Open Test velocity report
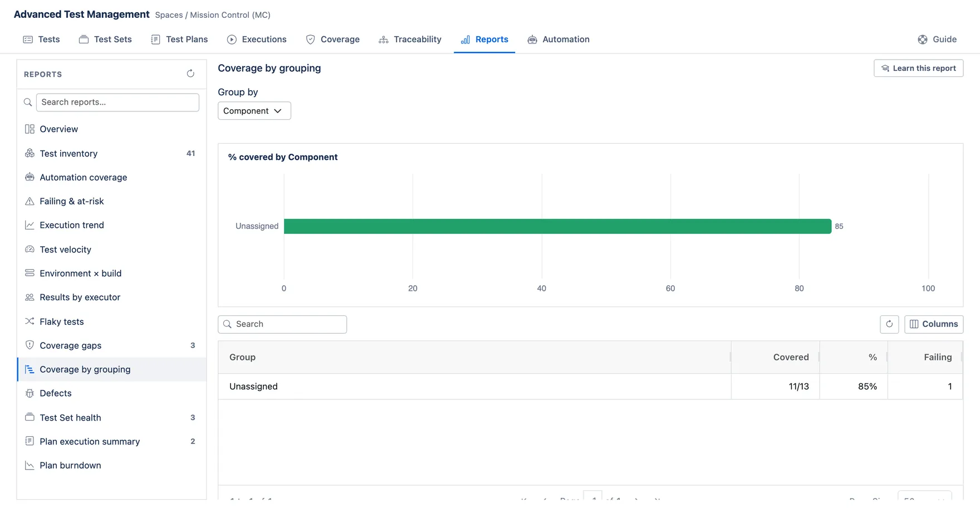980x508 pixels. click(x=111, y=250)
